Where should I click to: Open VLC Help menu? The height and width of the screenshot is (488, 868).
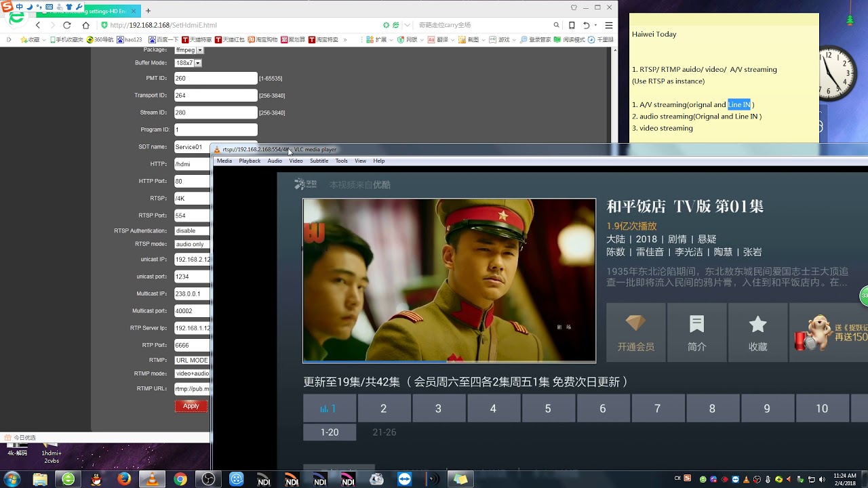pyautogui.click(x=379, y=161)
